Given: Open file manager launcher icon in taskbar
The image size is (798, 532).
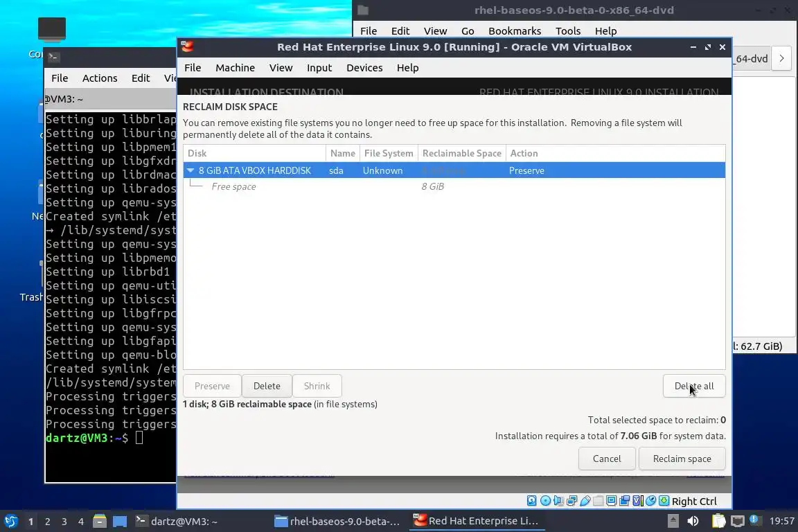Looking at the screenshot, I should [100, 522].
